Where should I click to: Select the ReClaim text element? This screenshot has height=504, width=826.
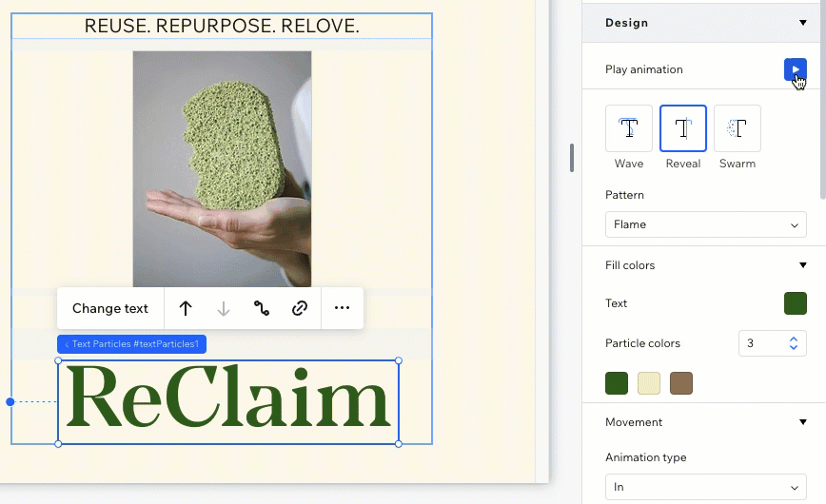[x=228, y=402]
